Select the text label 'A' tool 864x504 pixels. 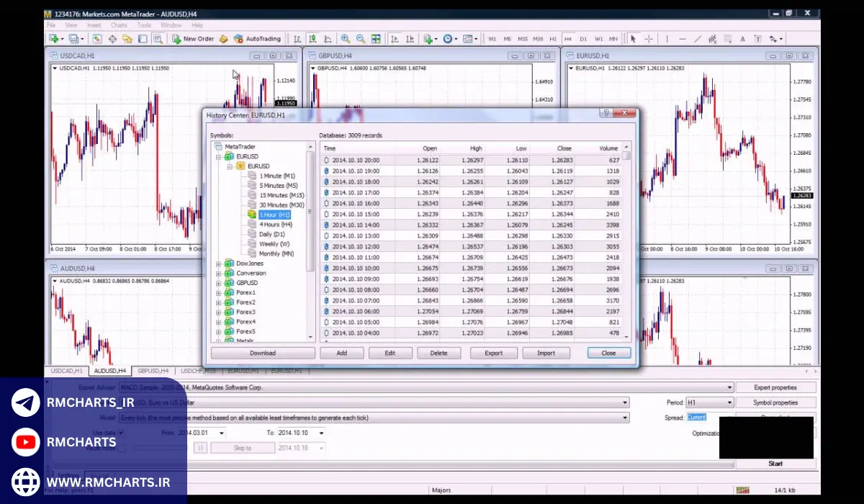[742, 39]
